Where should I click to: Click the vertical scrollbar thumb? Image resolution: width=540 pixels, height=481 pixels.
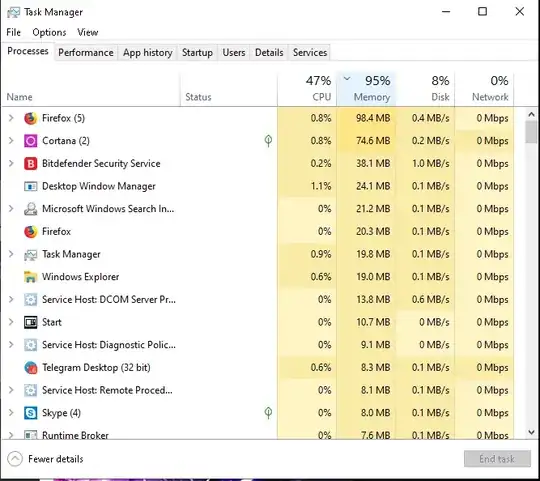tap(531, 132)
